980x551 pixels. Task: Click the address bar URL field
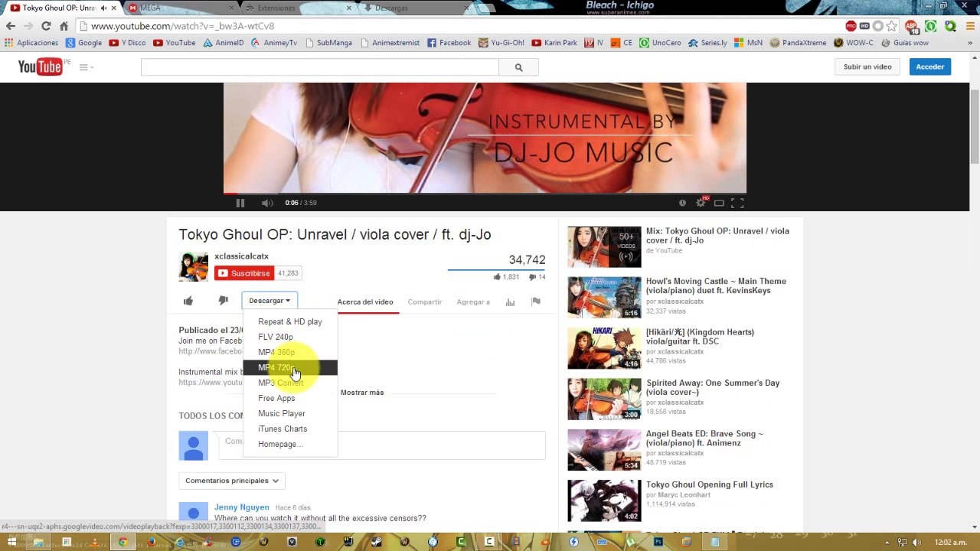pyautogui.click(x=459, y=26)
